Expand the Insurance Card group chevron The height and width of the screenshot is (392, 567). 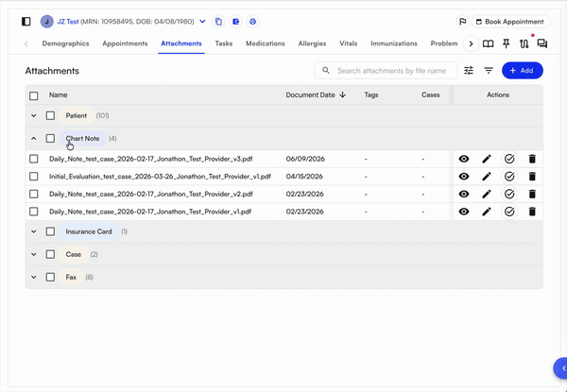coord(34,231)
